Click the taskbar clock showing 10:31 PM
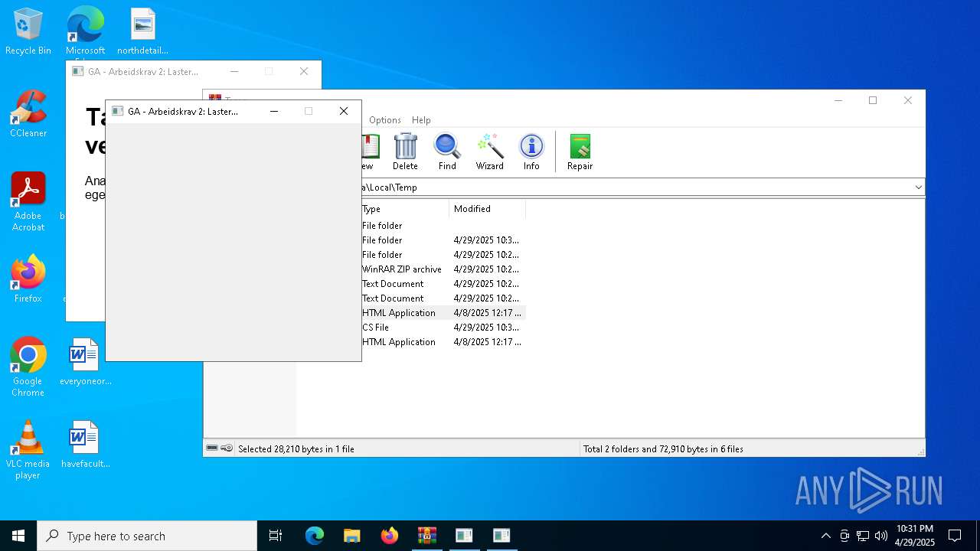The image size is (980, 551). coord(915,536)
